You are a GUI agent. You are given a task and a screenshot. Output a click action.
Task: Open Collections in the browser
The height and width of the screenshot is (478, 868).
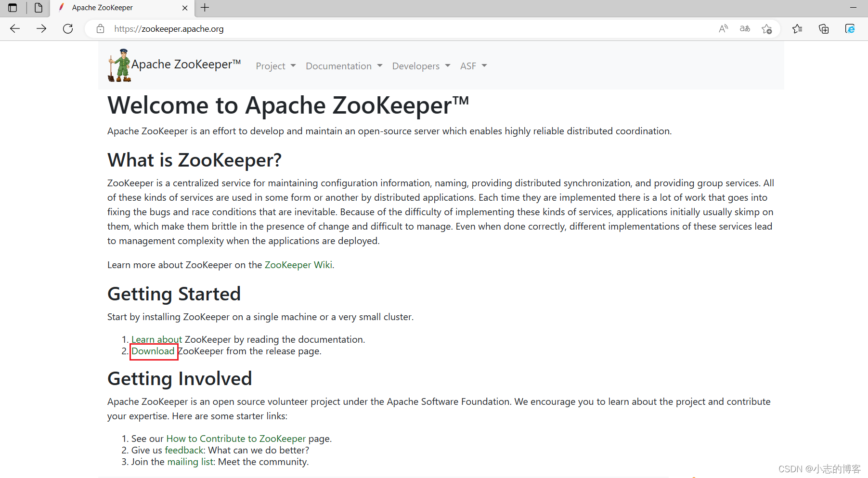824,28
